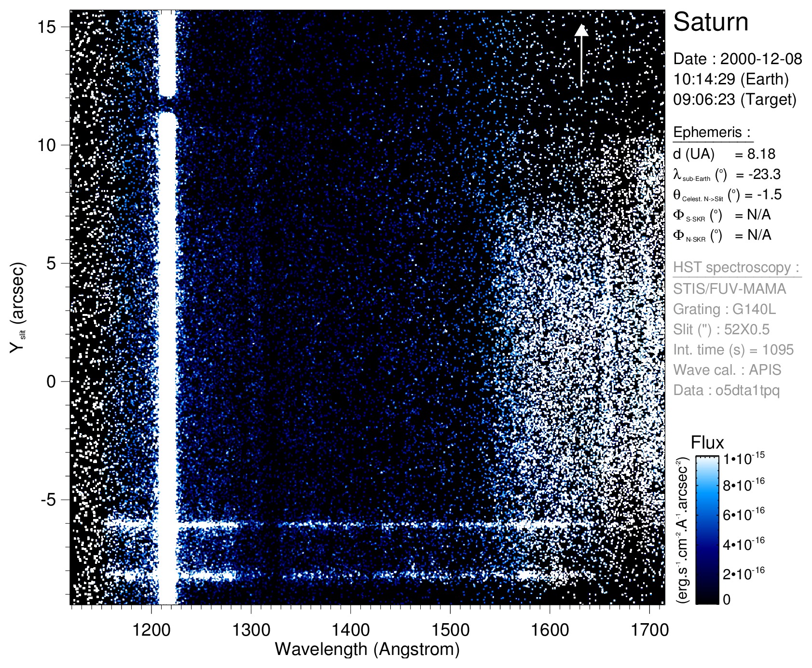Click the 15 tick label on Y axis

pyautogui.click(x=47, y=27)
